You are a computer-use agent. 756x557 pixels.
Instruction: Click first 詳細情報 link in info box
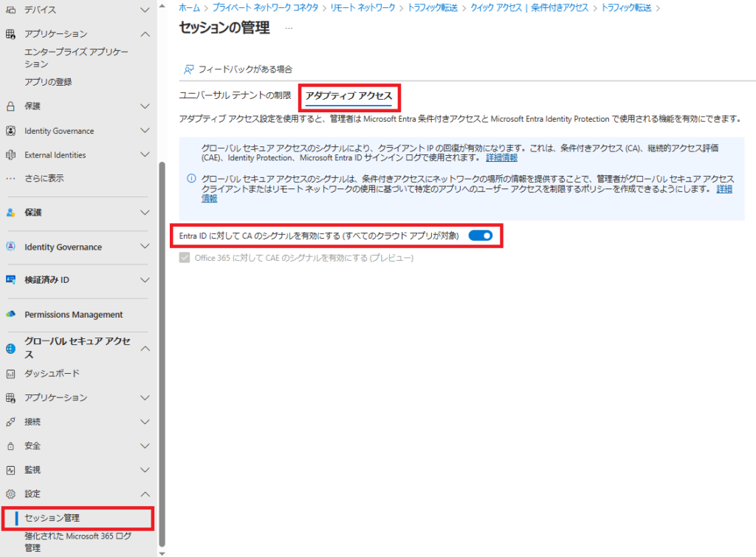[501, 157]
